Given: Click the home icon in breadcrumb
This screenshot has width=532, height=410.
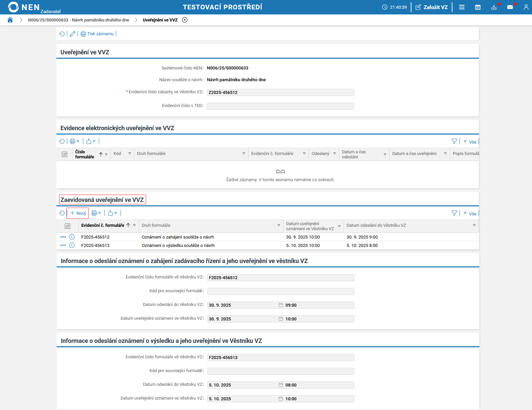Looking at the screenshot, I should pos(10,20).
